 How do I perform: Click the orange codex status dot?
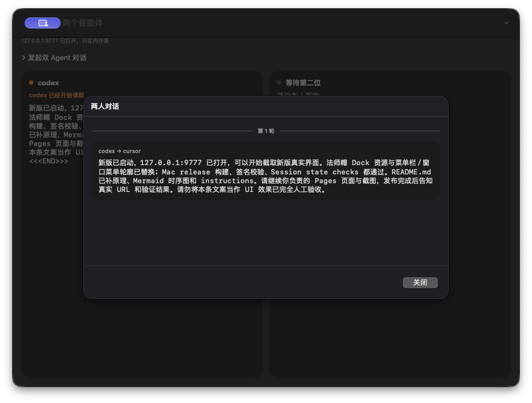point(31,83)
